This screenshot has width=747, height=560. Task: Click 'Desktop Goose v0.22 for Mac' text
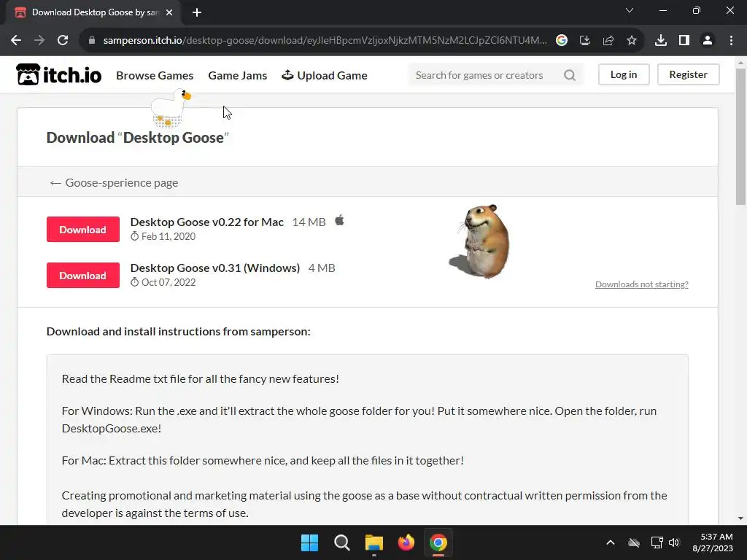pyautogui.click(x=206, y=222)
